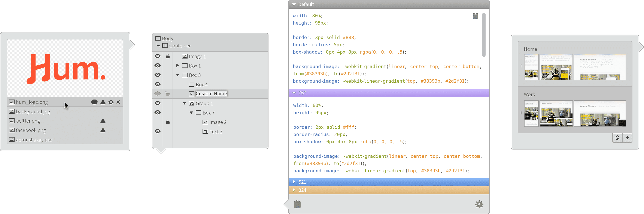Select the 324 breakpoint bar

(x=389, y=190)
